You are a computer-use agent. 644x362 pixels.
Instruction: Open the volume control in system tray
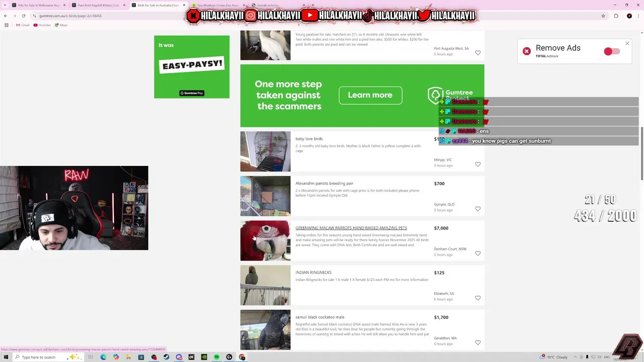pos(599,357)
